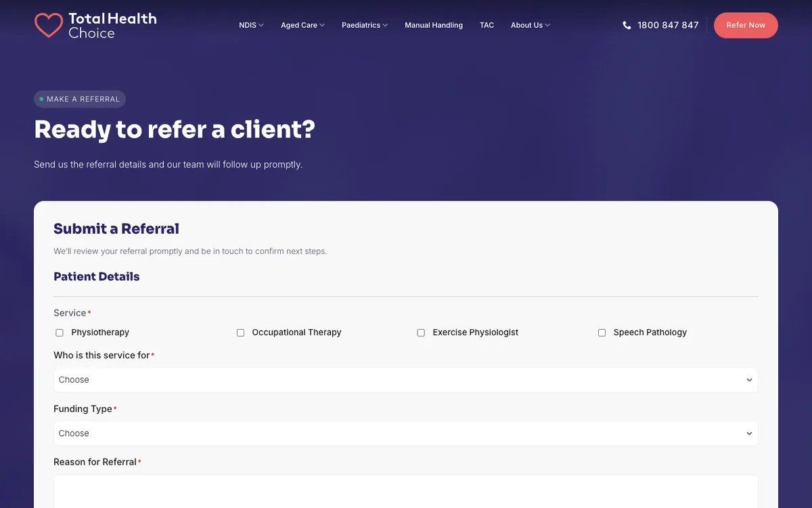This screenshot has height=508, width=812.
Task: Click the MAKE A REFERRAL badge
Action: [x=80, y=99]
